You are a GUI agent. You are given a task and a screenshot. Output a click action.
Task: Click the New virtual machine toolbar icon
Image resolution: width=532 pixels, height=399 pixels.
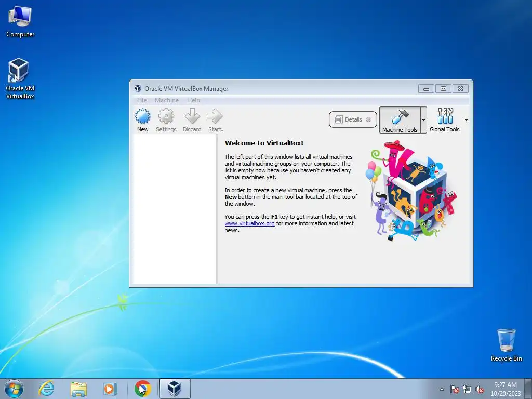tap(142, 120)
